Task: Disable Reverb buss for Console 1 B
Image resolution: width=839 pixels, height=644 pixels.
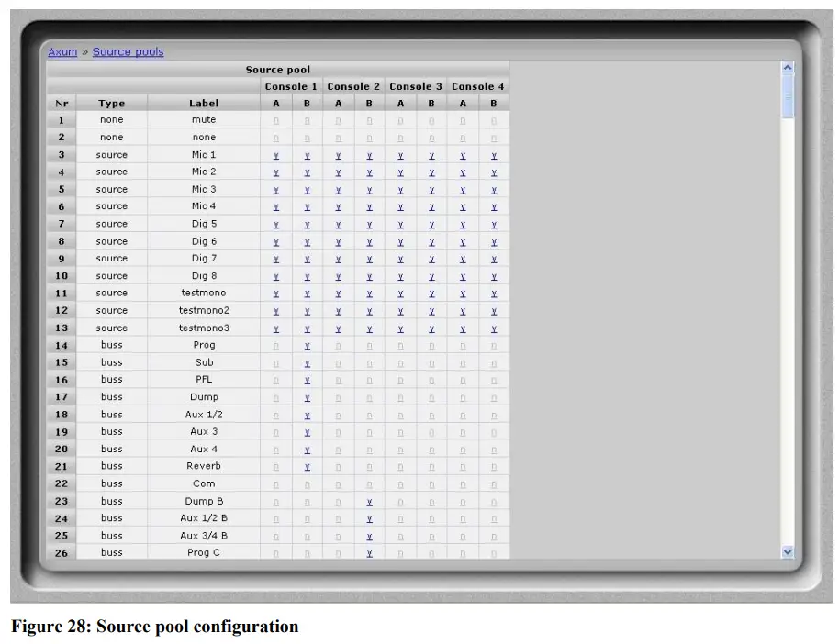Action: pos(308,467)
